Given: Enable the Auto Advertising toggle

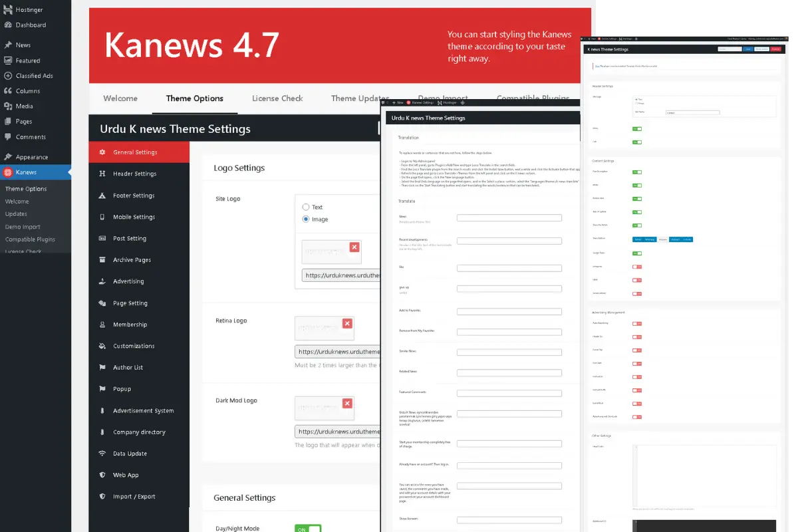Looking at the screenshot, I should pyautogui.click(x=637, y=324).
